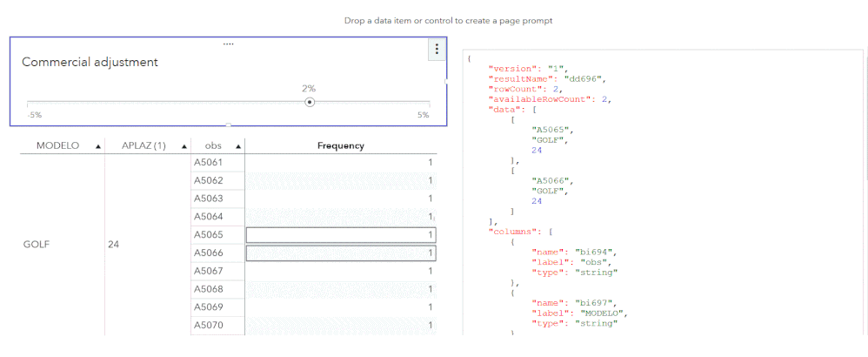Select the A5061 row label
This screenshot has height=357, width=868.
pos(208,163)
